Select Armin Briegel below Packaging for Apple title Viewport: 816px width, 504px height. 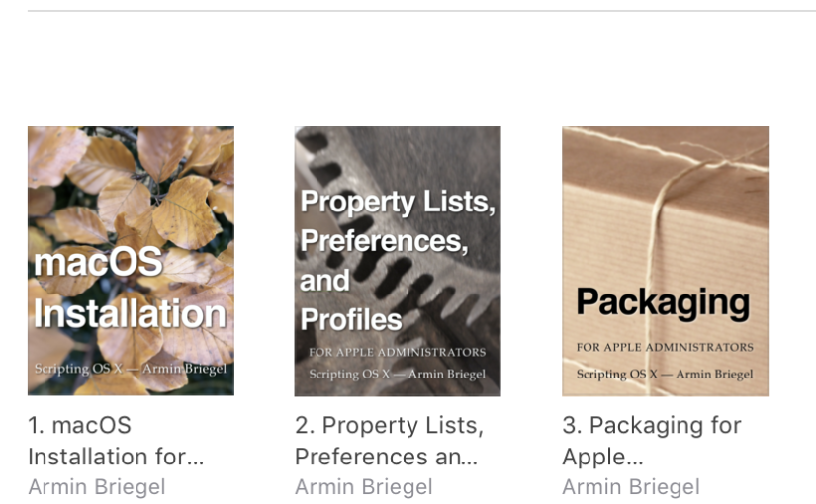pyautogui.click(x=631, y=487)
